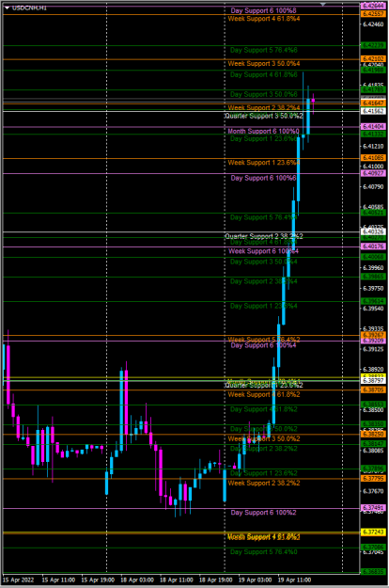Select the orange 6.42102 price tag
The image size is (389, 588).
[373, 59]
